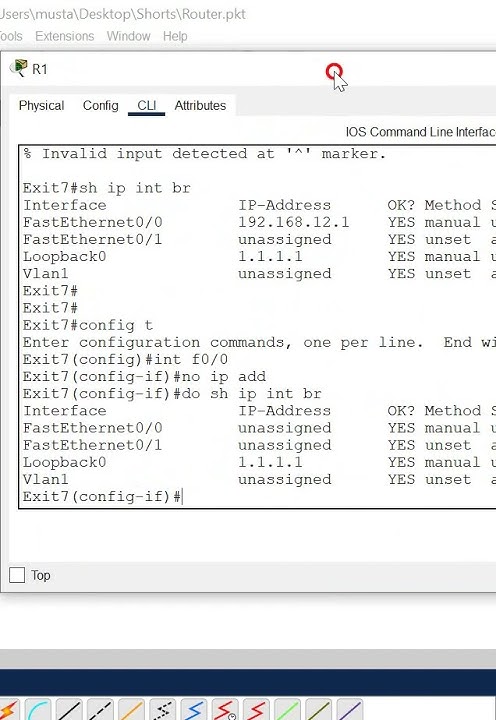This screenshot has width=496, height=720.
Task: Open the Help menu
Action: pyautogui.click(x=175, y=36)
